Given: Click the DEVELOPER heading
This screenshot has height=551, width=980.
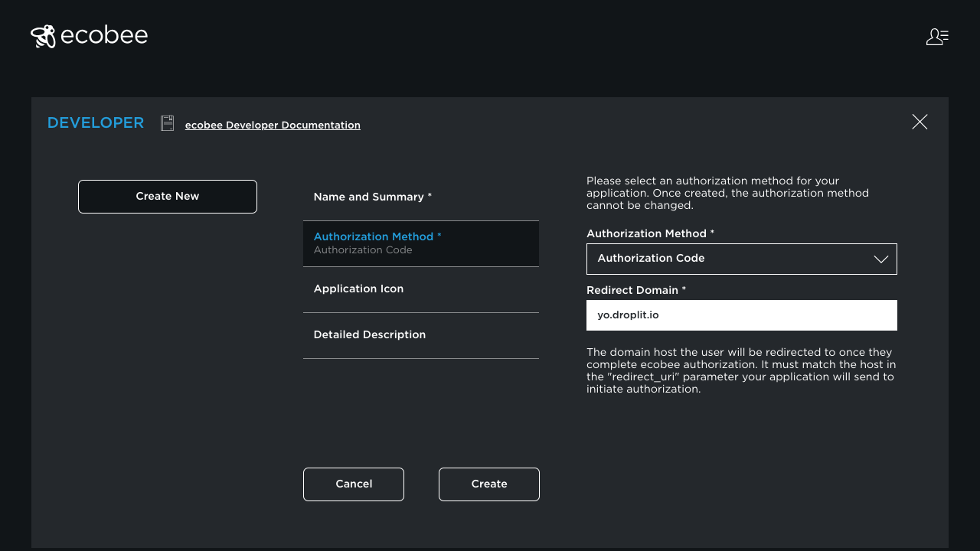Looking at the screenshot, I should tap(96, 122).
